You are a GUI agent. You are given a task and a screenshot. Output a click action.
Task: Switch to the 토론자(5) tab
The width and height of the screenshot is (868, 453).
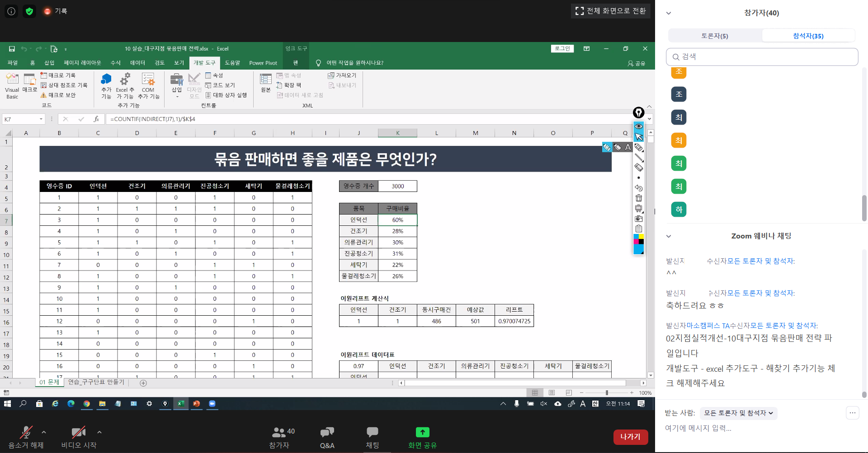(715, 36)
